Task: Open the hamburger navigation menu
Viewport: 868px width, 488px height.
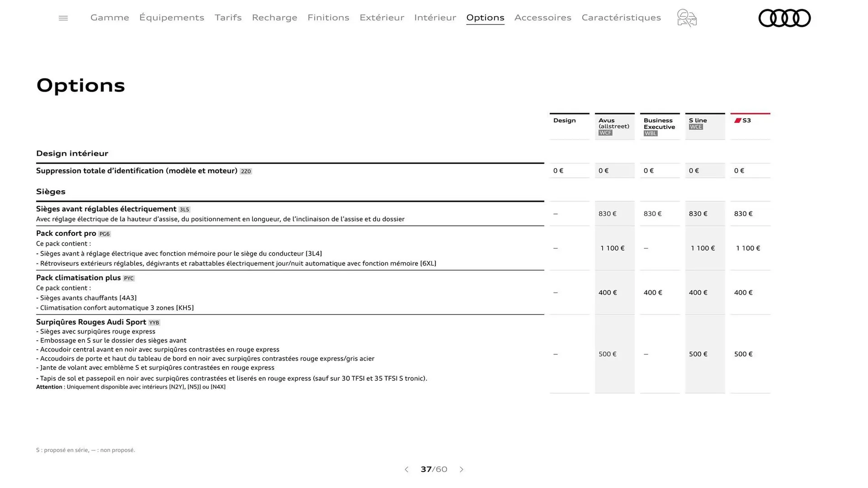Action: pyautogui.click(x=63, y=18)
